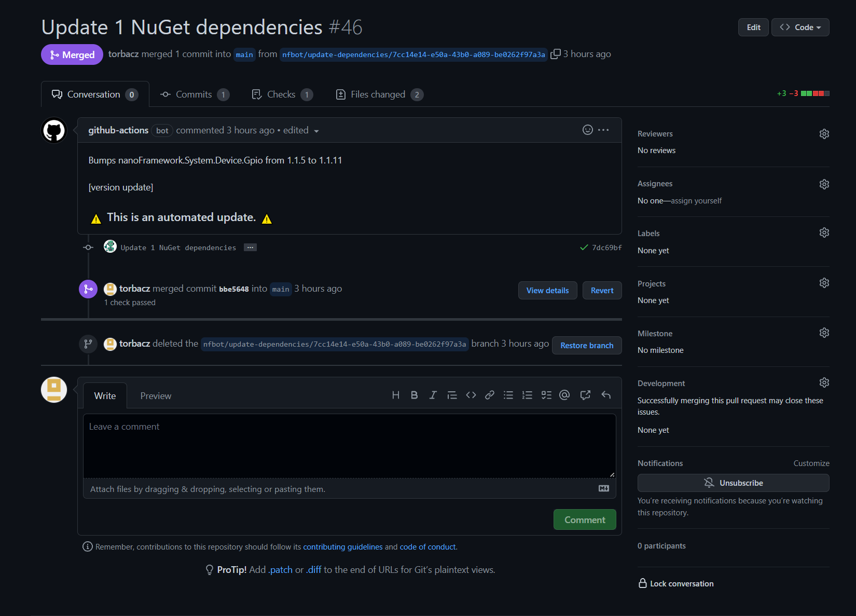Open the Code dropdown
This screenshot has width=856, height=616.
click(x=800, y=27)
